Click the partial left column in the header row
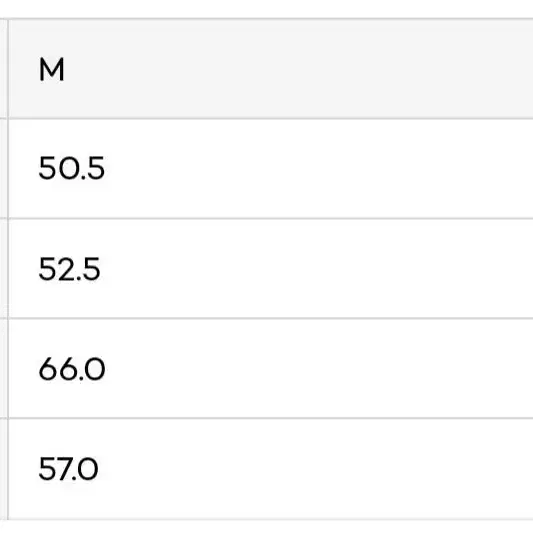533x533 pixels. coord(3,69)
